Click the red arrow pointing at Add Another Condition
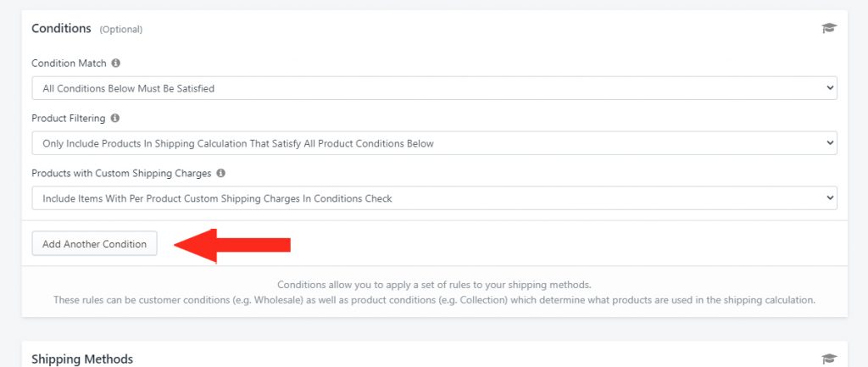868x367 pixels. (232, 245)
